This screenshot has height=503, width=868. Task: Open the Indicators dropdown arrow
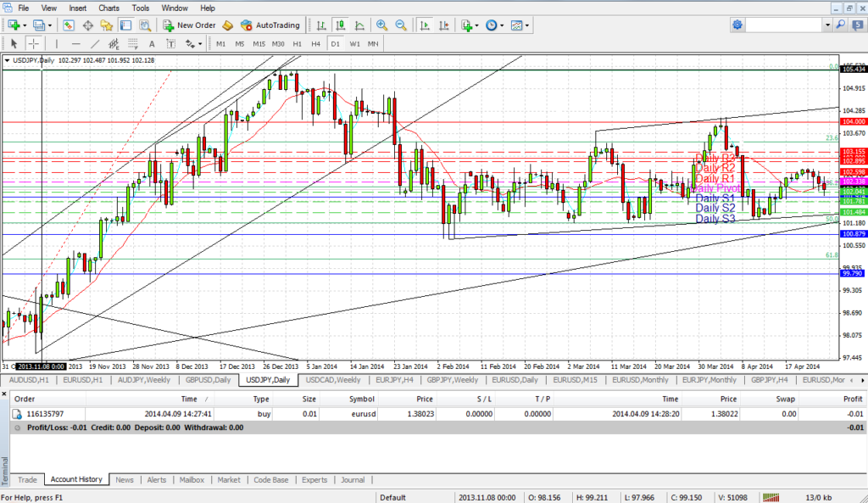click(x=476, y=25)
